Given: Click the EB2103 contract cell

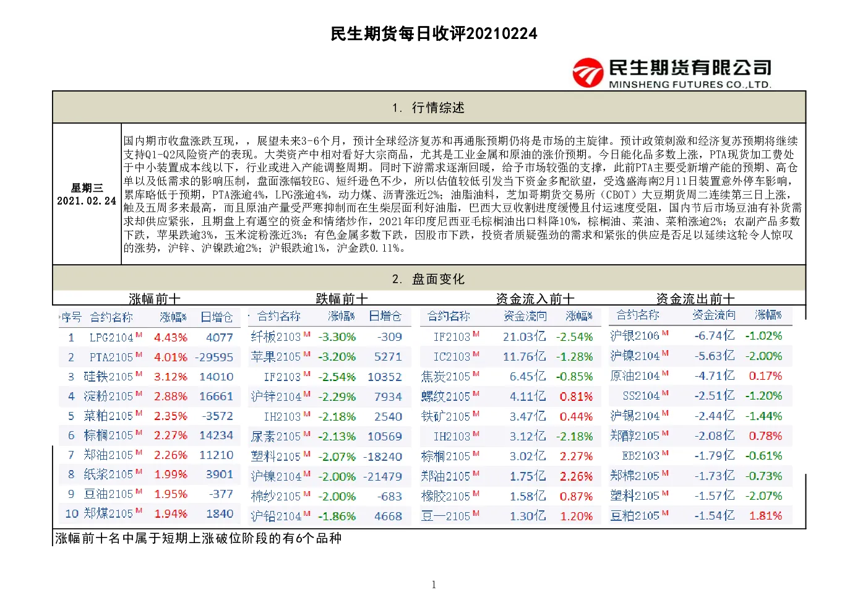Looking at the screenshot, I should coord(646,455).
